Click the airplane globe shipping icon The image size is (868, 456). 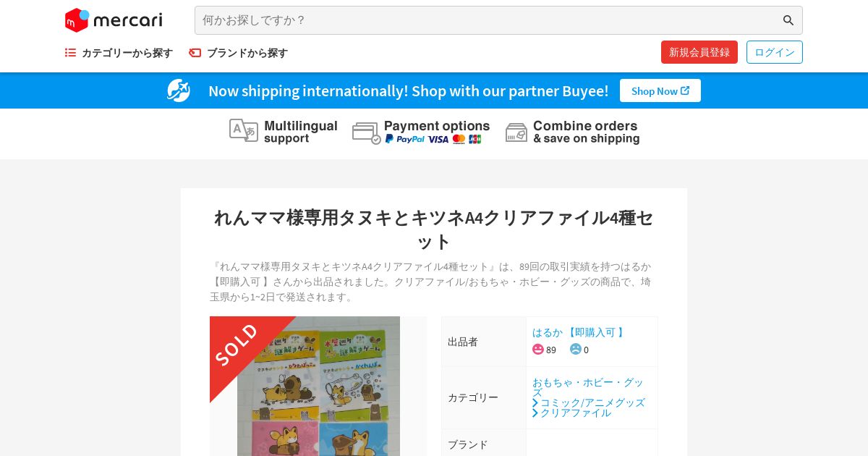tap(179, 90)
